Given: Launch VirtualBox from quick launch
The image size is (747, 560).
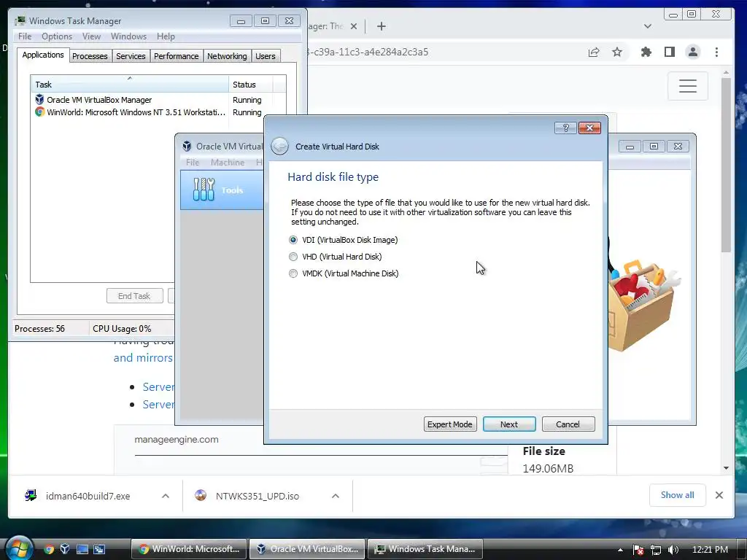Looking at the screenshot, I should pyautogui.click(x=65, y=549).
